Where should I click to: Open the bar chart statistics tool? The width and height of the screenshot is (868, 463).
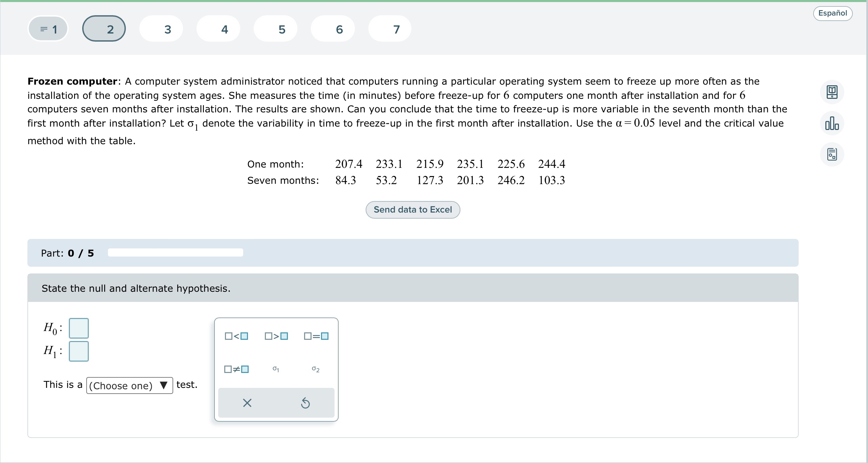tap(832, 123)
